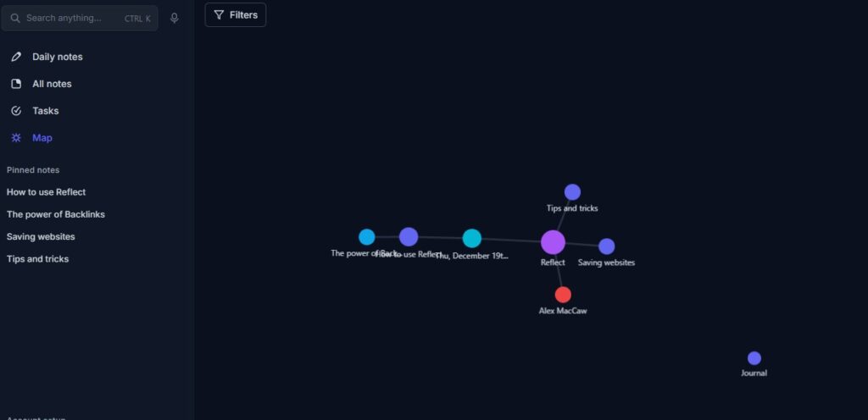Click the magnifier icon in search bar
Viewport: 868px width, 420px height.
tap(15, 18)
